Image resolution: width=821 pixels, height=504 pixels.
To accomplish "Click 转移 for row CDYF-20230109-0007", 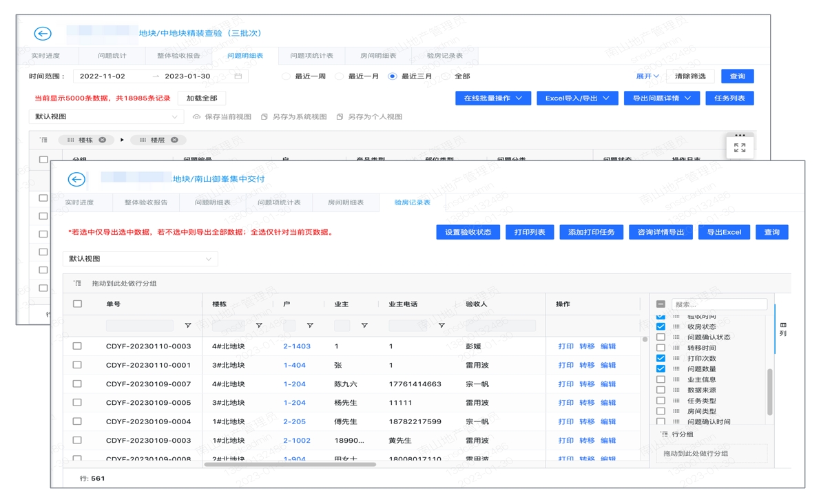I will [x=587, y=384].
